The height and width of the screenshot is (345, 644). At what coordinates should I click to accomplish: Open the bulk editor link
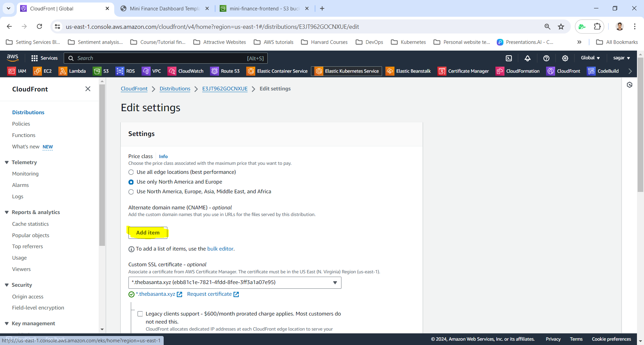[220, 249]
